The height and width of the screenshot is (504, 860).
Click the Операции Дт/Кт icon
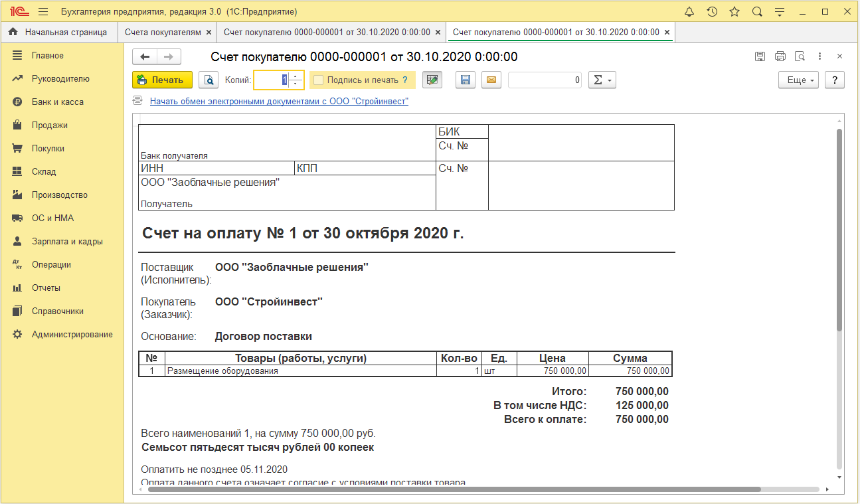tap(18, 265)
